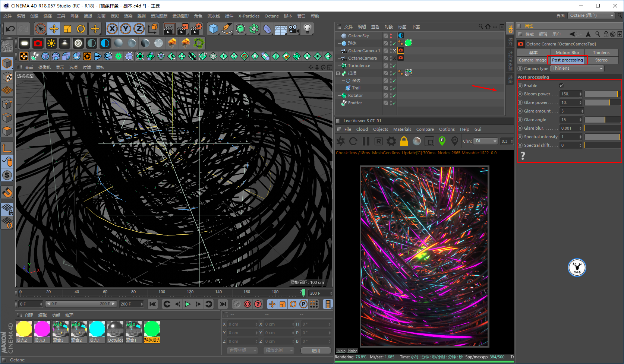Open Live Viewer Materials menu
The height and width of the screenshot is (364, 624).
(402, 129)
